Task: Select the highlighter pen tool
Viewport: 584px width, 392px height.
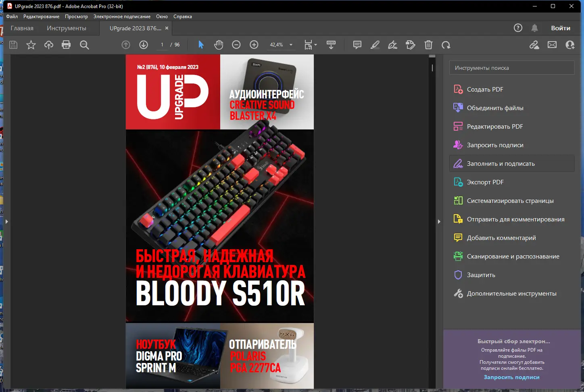Action: [375, 45]
